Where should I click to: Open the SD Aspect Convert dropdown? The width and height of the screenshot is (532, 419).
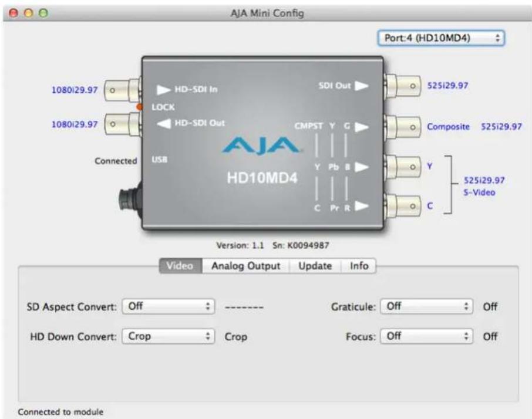tap(169, 306)
